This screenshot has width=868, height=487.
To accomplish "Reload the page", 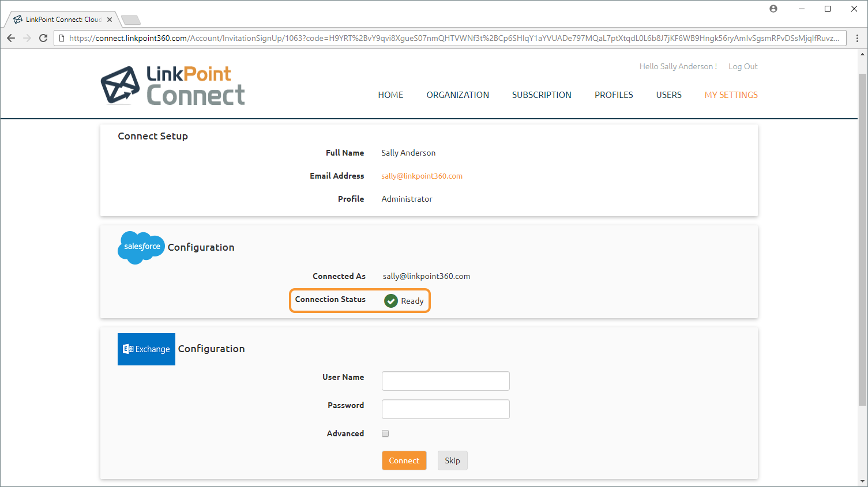I will 43,38.
